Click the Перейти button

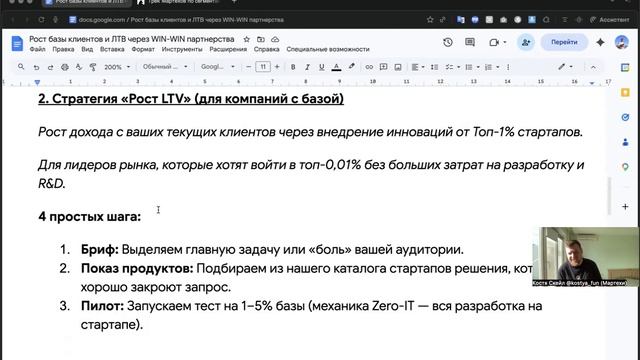coord(564,42)
